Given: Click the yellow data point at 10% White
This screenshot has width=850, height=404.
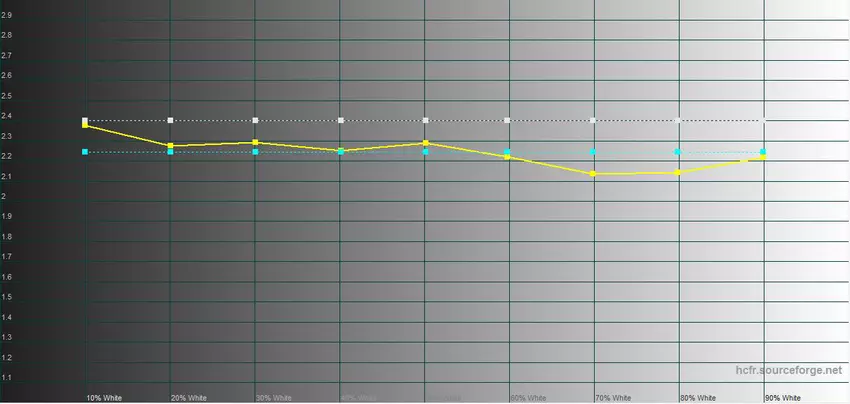Looking at the screenshot, I should coord(85,126).
